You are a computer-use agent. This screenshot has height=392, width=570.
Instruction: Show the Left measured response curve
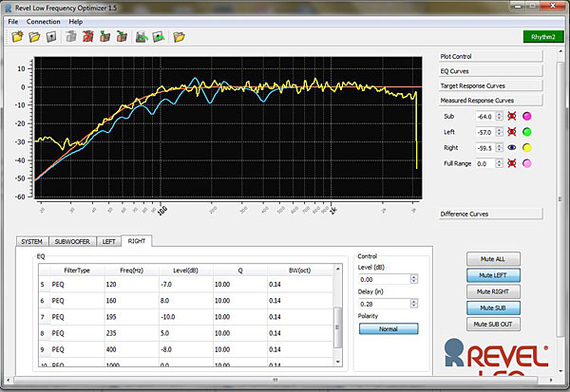coord(510,132)
